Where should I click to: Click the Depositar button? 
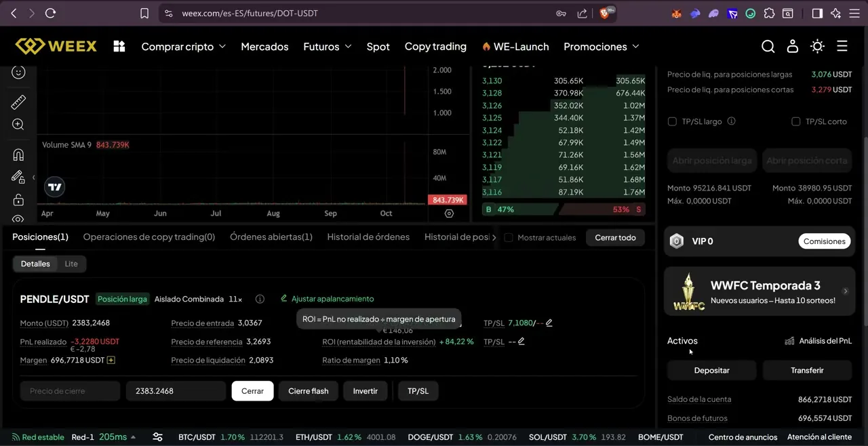tap(712, 370)
